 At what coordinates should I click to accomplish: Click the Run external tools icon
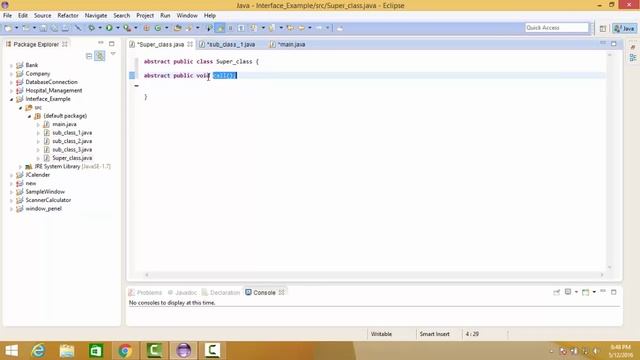point(127,28)
